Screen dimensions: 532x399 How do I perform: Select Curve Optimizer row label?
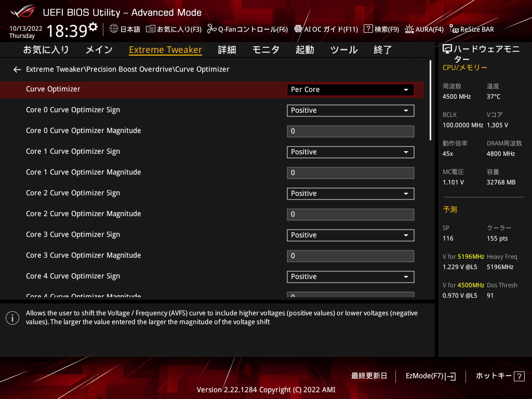(x=53, y=89)
